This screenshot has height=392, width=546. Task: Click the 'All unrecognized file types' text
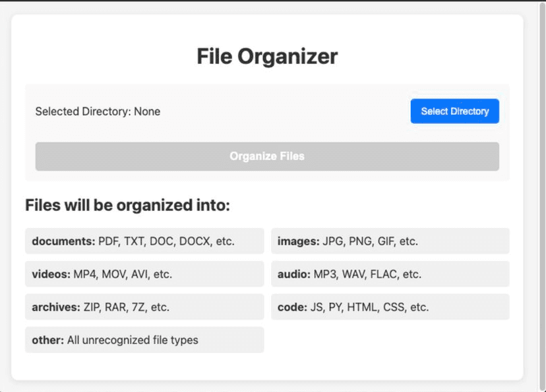click(133, 340)
